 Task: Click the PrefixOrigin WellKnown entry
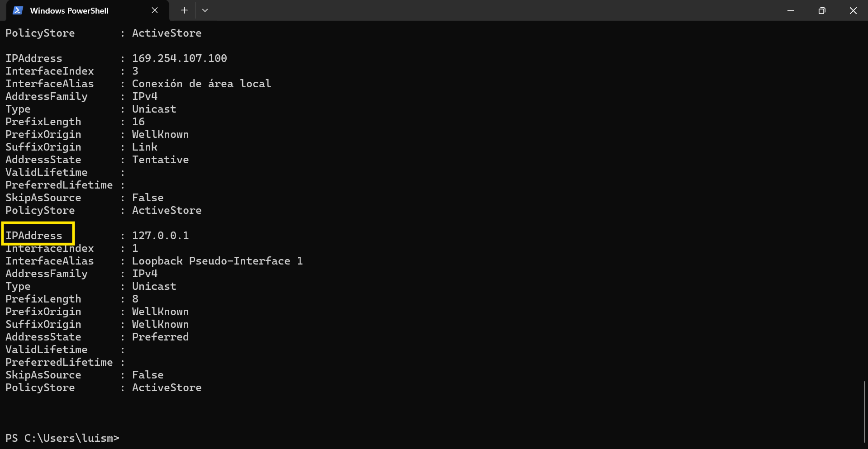click(x=160, y=134)
